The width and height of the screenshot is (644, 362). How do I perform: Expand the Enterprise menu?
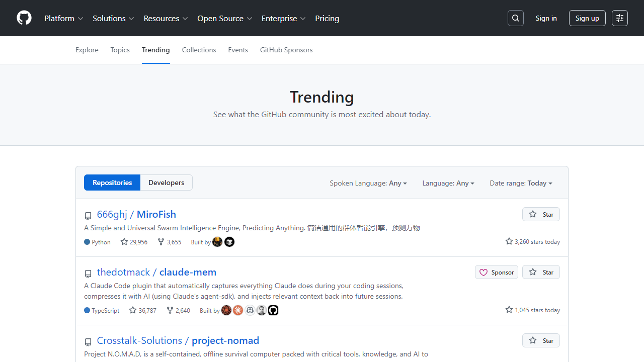pyautogui.click(x=284, y=18)
